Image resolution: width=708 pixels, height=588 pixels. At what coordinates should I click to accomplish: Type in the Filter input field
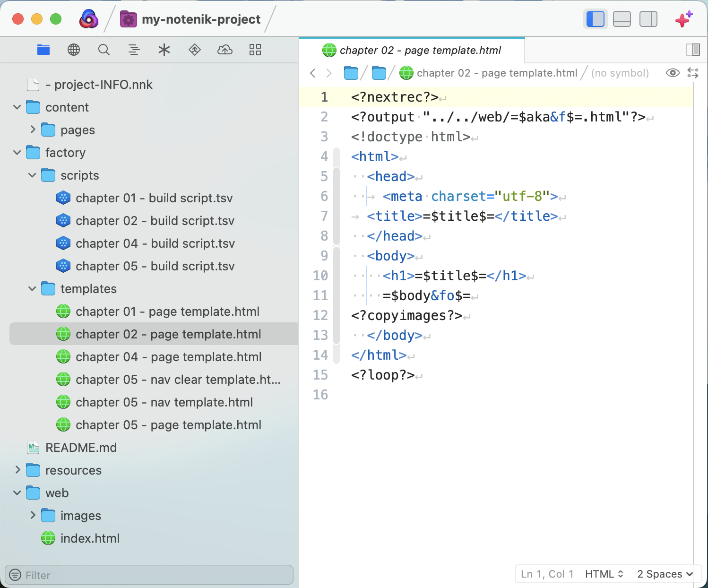149,575
